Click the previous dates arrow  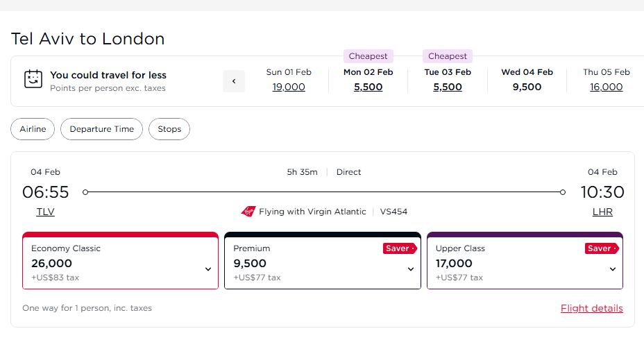click(234, 81)
